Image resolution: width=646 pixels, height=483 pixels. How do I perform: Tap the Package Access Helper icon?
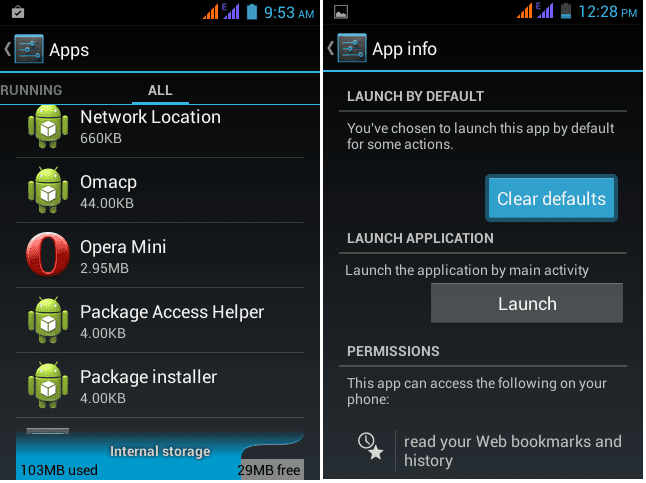coord(48,320)
